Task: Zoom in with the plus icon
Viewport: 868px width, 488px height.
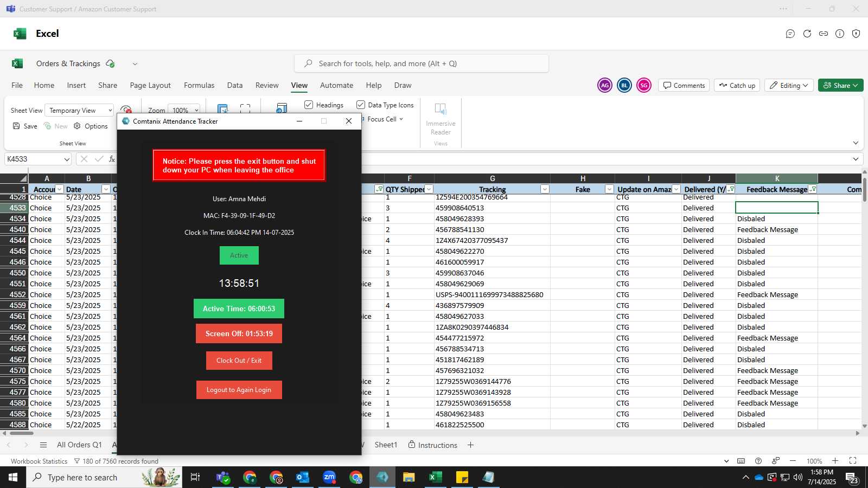Action: (x=835, y=461)
